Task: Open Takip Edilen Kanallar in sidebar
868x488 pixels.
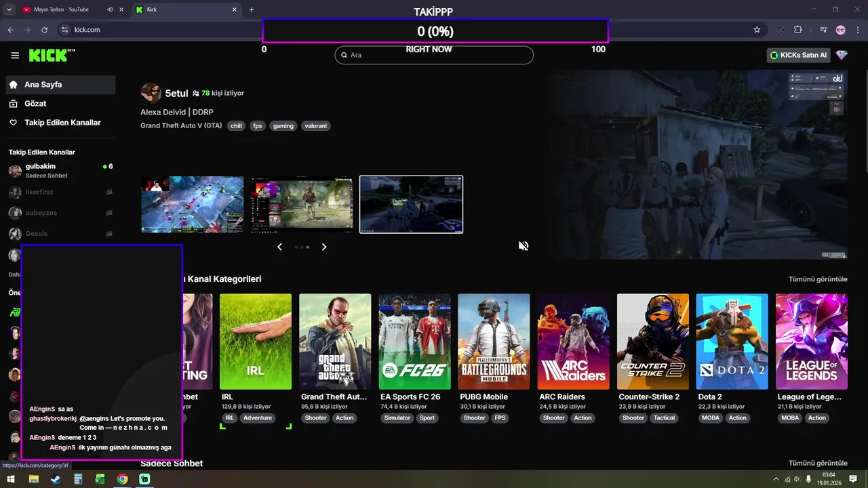Action: click(60, 123)
